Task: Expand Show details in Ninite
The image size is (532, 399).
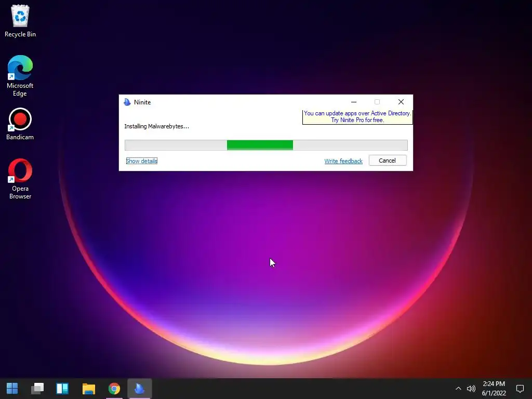Action: (x=142, y=161)
